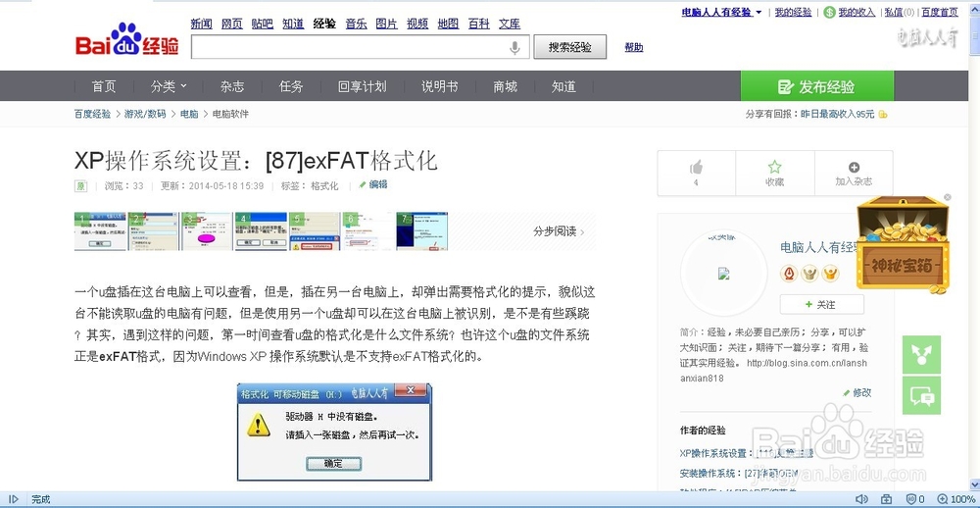The height and width of the screenshot is (508, 980).
Task: Open the 音乐 top link
Action: coord(357,24)
